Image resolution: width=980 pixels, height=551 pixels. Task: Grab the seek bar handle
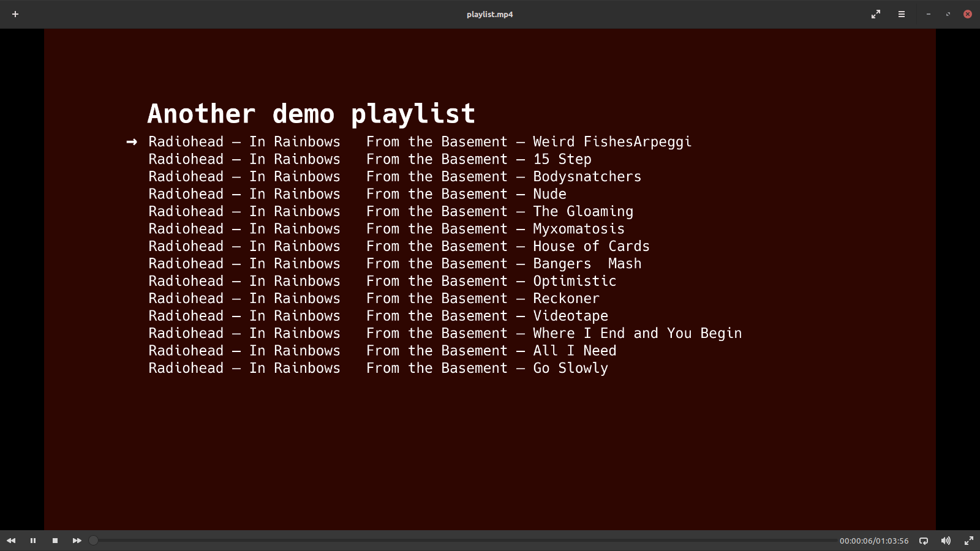[93, 541]
